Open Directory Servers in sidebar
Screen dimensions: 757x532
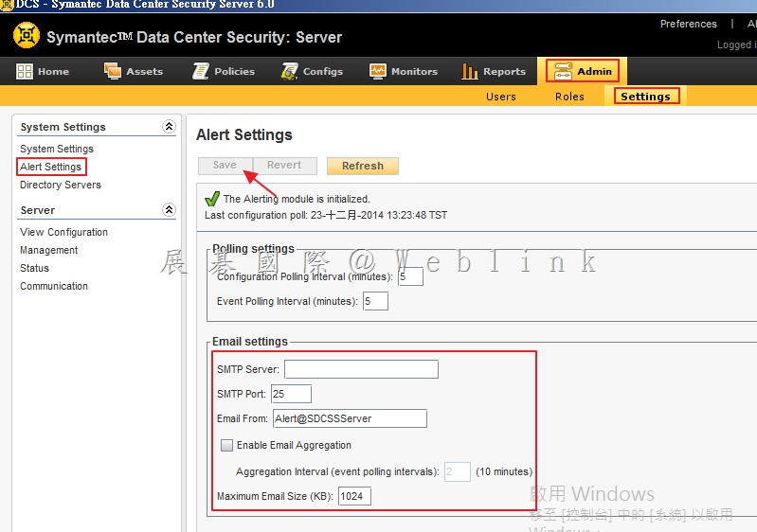[x=61, y=185]
